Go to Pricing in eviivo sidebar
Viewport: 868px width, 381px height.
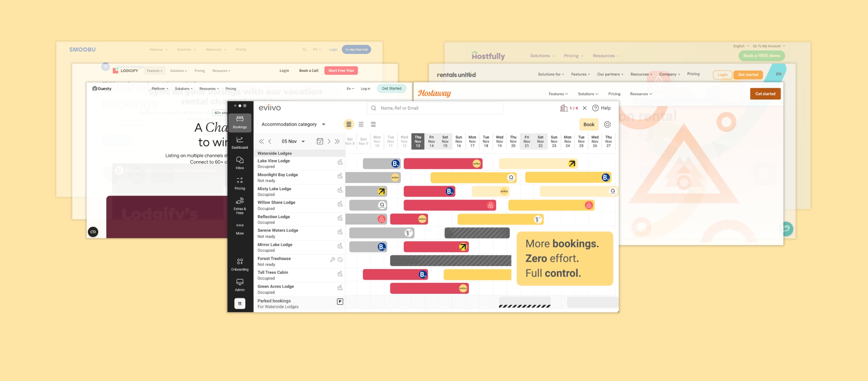[239, 183]
